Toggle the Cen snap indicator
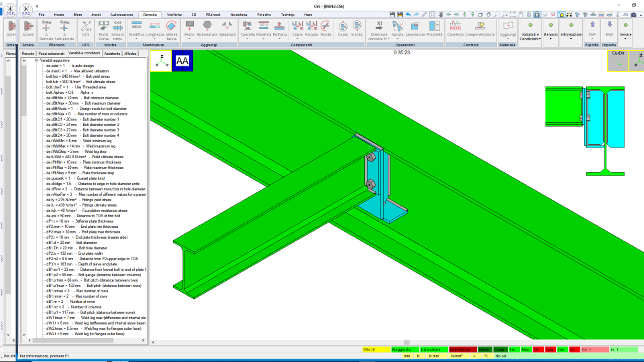This screenshot has height=362, width=644. (561, 350)
